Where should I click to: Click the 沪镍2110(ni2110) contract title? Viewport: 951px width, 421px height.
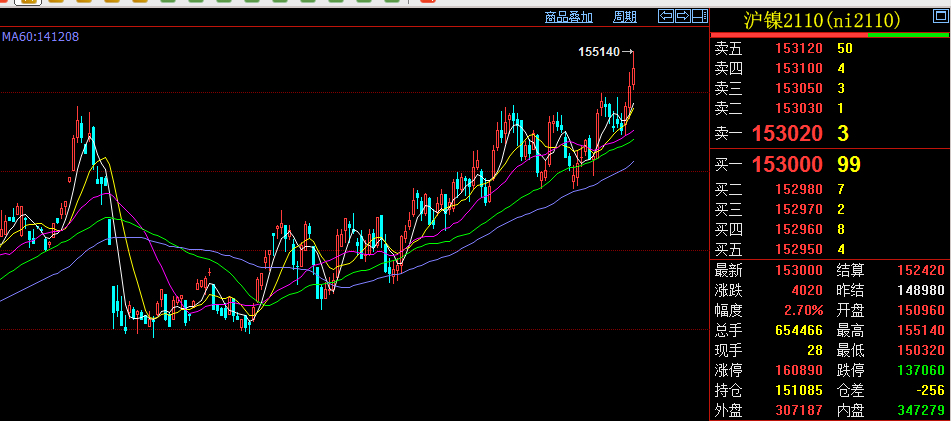pos(822,20)
